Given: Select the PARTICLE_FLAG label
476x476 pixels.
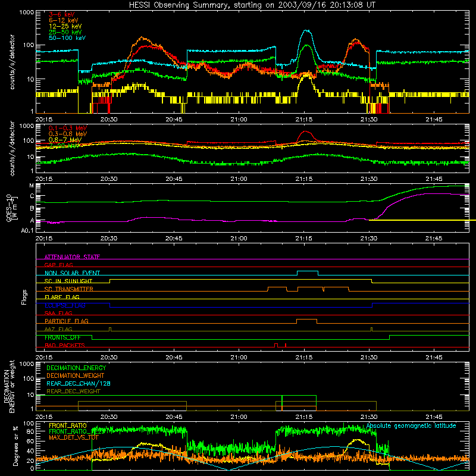Looking at the screenshot, I should point(67,321).
